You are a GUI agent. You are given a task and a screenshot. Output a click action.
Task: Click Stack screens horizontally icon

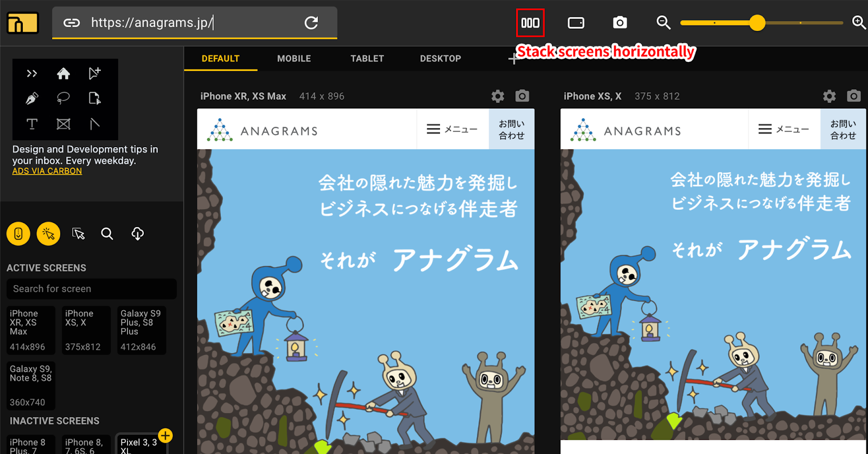(x=530, y=23)
